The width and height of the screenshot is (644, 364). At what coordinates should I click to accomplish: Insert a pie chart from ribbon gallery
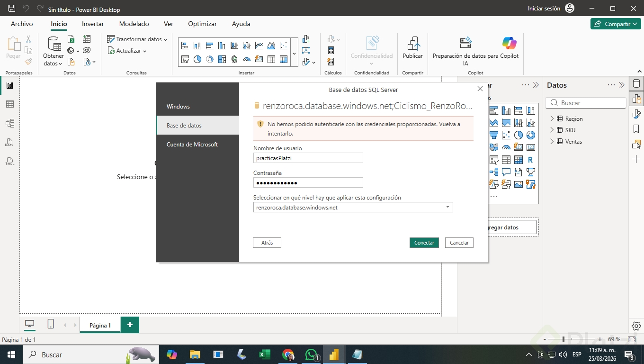pyautogui.click(x=197, y=59)
